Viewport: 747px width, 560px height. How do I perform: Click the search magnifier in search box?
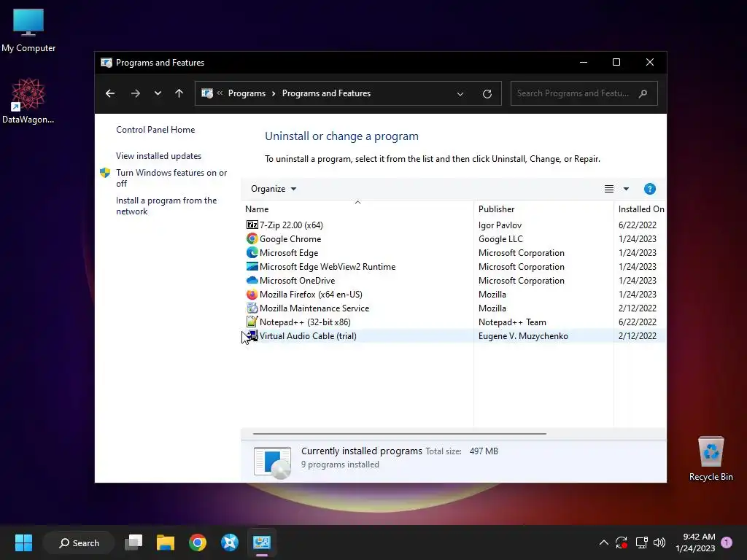643,93
